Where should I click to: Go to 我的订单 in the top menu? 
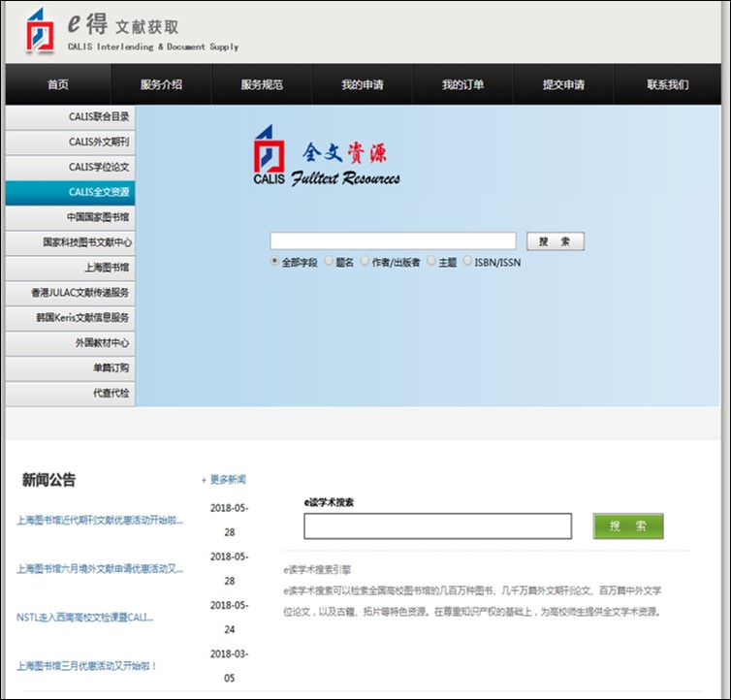click(x=463, y=84)
